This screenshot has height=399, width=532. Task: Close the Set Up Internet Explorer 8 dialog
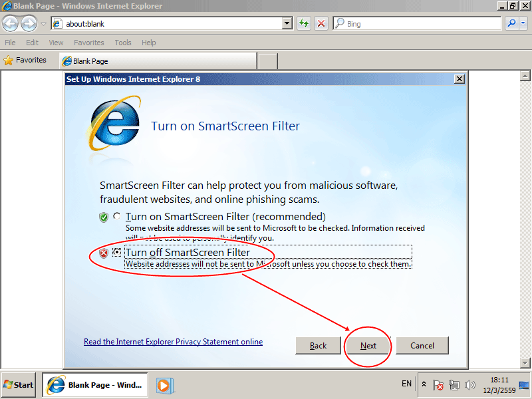(x=460, y=79)
